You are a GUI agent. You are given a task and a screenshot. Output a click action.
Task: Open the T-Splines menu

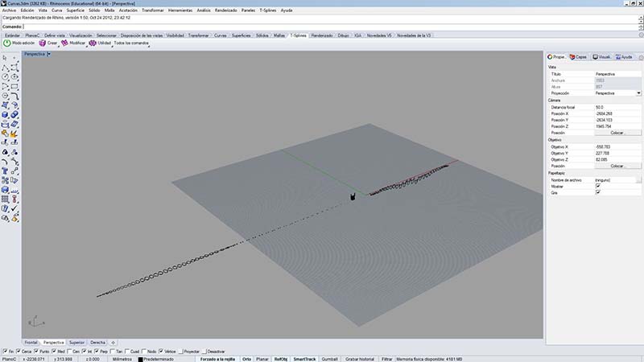coord(268,10)
